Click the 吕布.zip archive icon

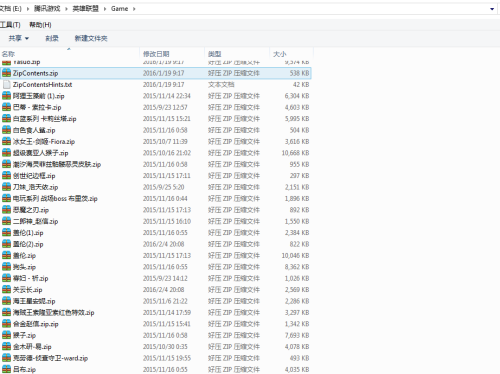[x=6, y=369]
